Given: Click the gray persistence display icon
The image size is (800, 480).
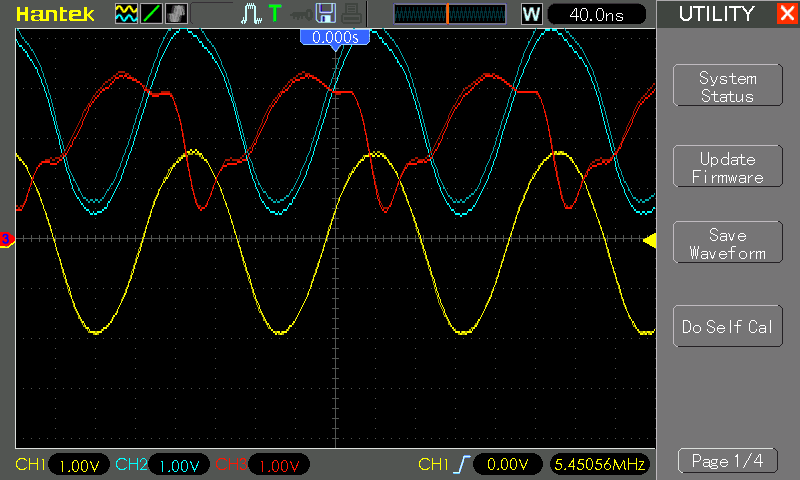Looking at the screenshot, I should tap(177, 14).
